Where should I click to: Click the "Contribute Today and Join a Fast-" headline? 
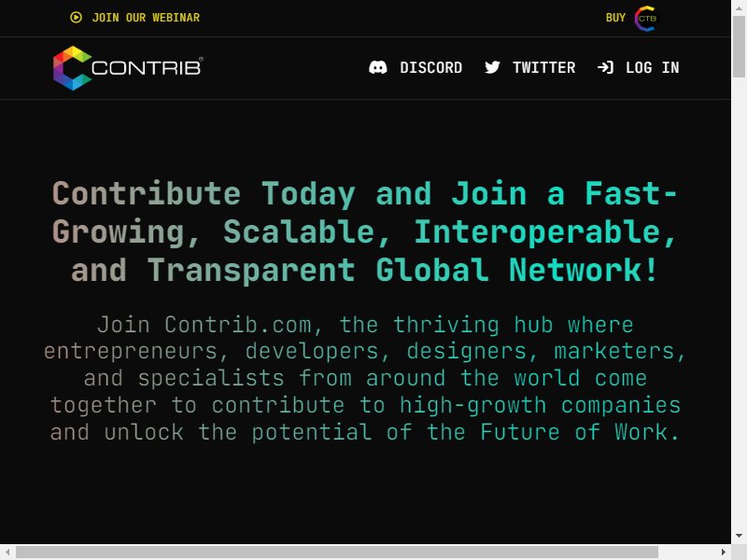coord(364,194)
